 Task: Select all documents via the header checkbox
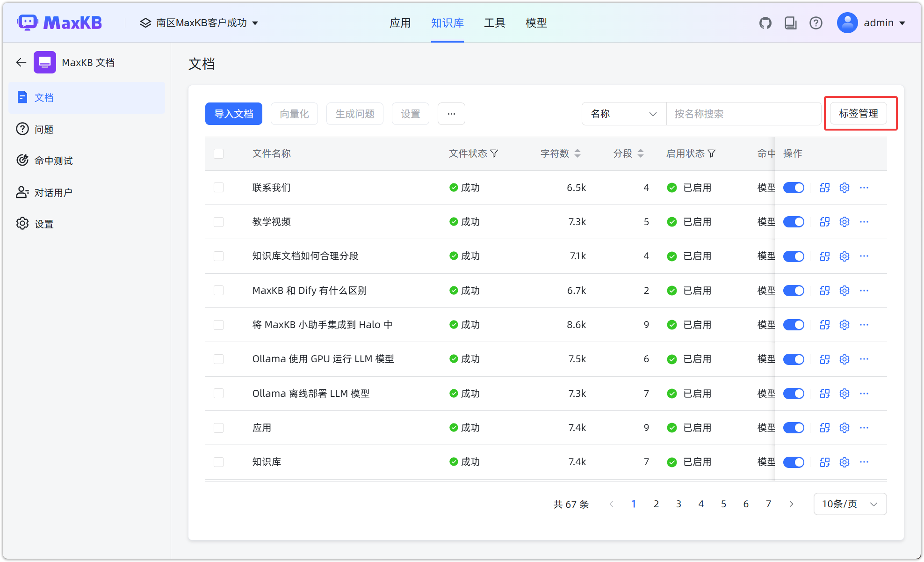click(x=218, y=153)
